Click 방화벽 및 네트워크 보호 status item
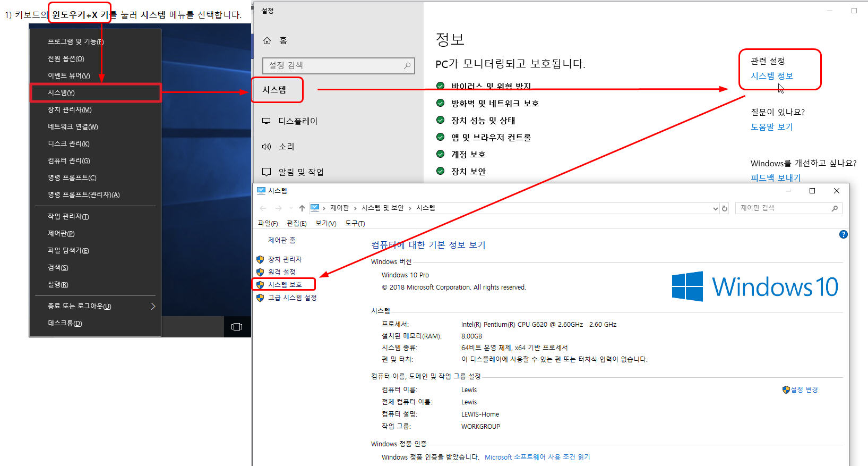The height and width of the screenshot is (466, 868). click(495, 103)
